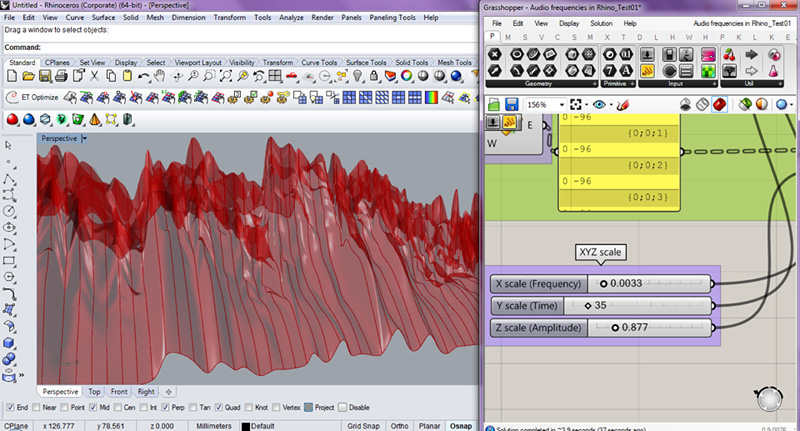
Task: Toggle the Quad osnap checkbox
Action: point(218,407)
